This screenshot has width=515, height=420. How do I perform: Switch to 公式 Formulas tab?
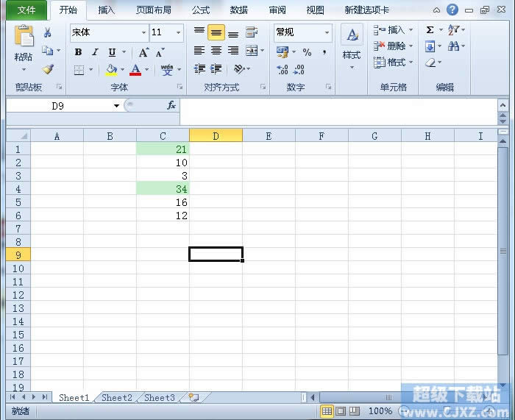tap(201, 10)
